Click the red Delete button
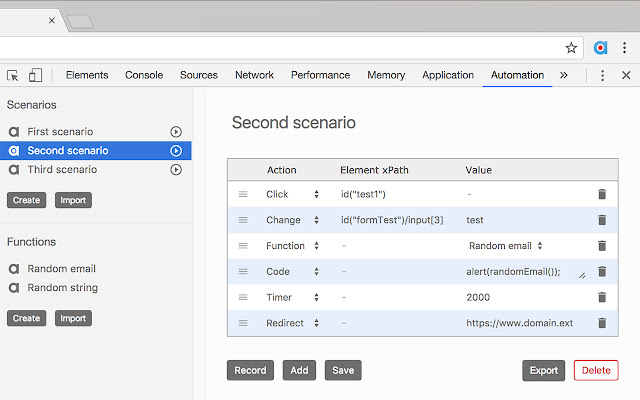Image resolution: width=640 pixels, height=400 pixels. (595, 370)
